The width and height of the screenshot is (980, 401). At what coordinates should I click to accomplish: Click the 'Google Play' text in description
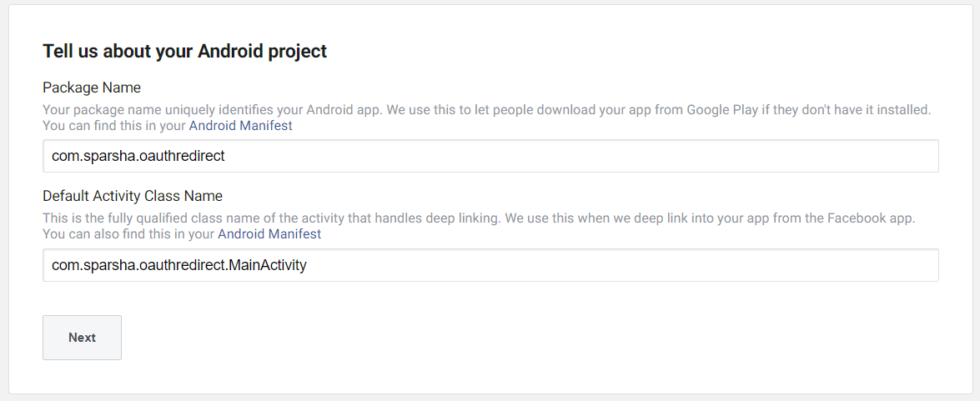[720, 109]
